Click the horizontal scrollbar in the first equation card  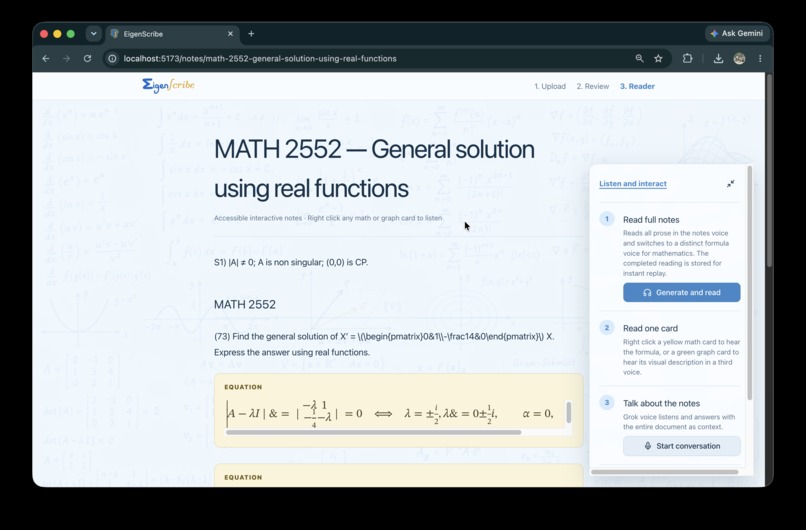pyautogui.click(x=373, y=432)
